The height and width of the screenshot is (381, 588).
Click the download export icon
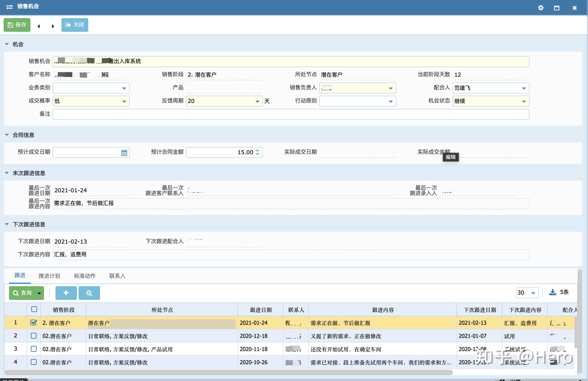(x=553, y=292)
